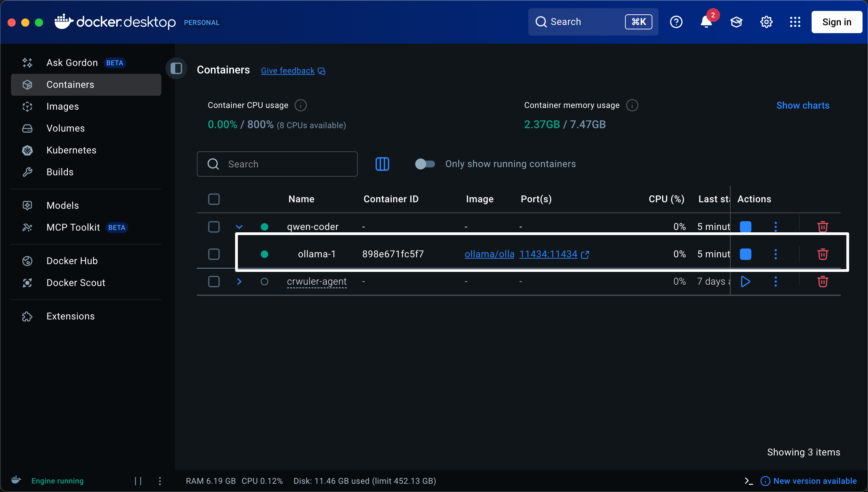Toggle the sidebar collapse icon

point(176,68)
